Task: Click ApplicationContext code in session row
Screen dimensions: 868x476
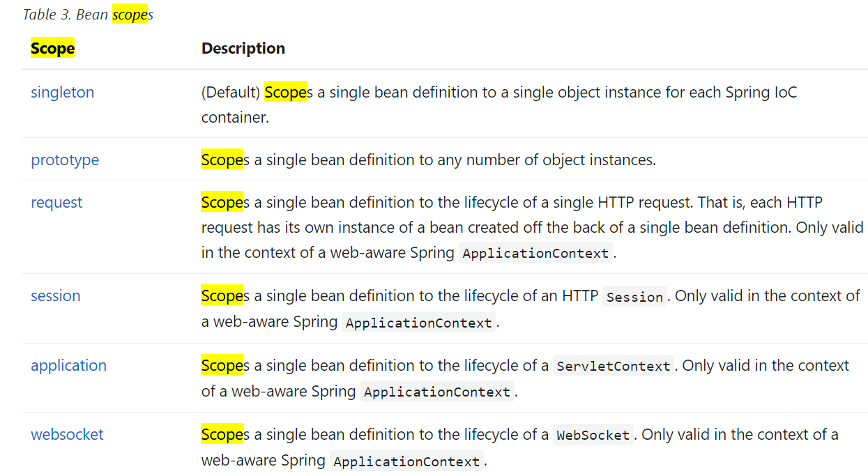Action: point(419,323)
